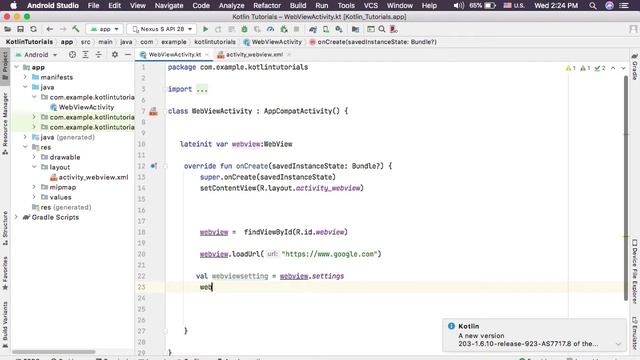Run the app with the green play icon
Viewport: 640px width, 360px height.
205,29
